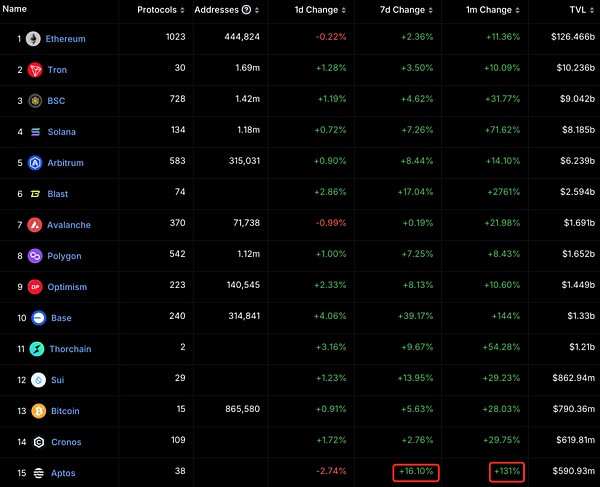Open the Arbitrum chain link
Screen dimensions: 600x487
pos(65,163)
